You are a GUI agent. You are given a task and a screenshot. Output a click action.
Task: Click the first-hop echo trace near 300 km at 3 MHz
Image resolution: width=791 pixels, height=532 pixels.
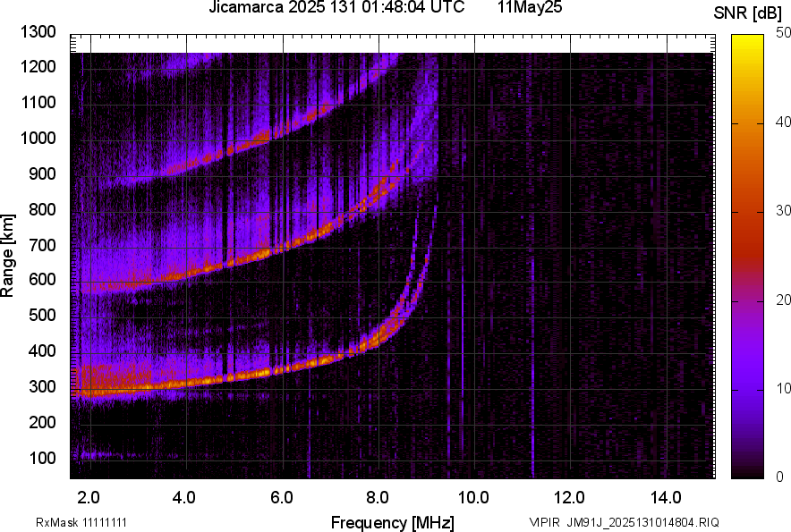pyautogui.click(x=139, y=389)
